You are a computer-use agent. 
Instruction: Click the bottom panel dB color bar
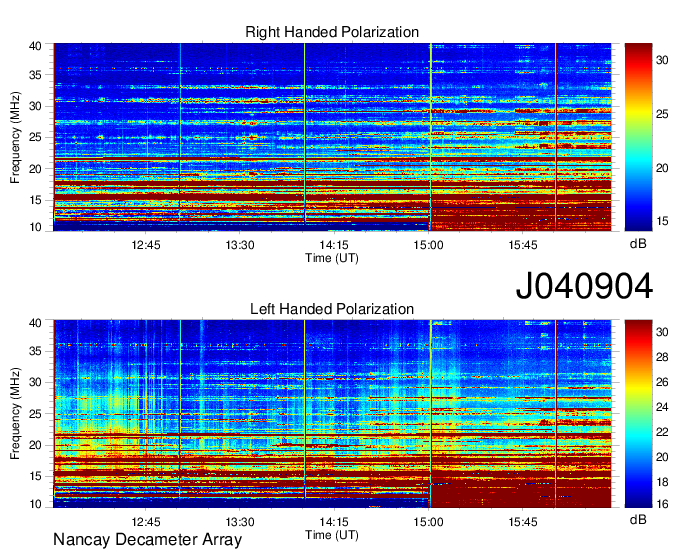click(638, 414)
